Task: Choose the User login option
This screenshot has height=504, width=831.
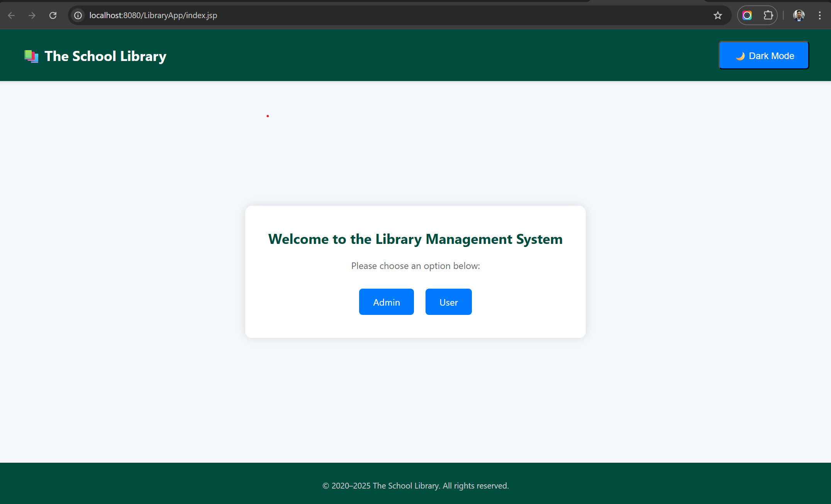Action: (x=448, y=302)
